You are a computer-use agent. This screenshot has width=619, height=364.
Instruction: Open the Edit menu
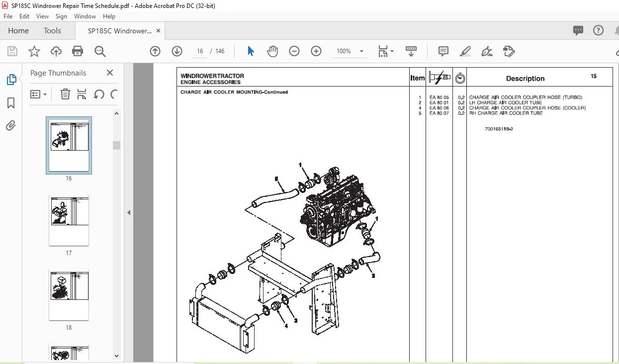[x=24, y=16]
